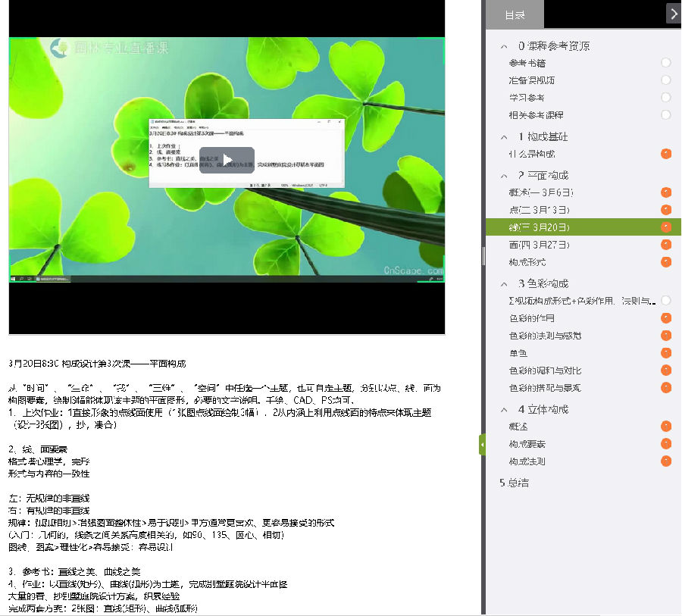Click orange status icon beside 面(四 3月27日)
This screenshot has width=682, height=616.
point(666,245)
